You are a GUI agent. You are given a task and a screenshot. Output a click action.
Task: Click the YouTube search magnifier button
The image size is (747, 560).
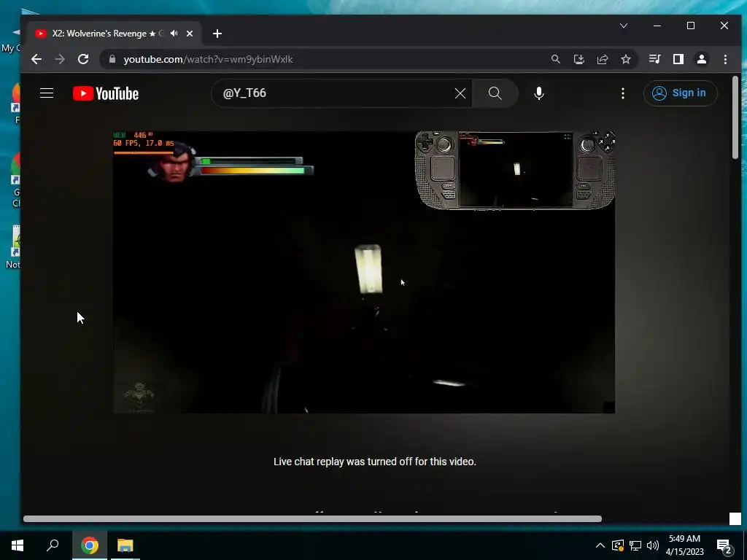coord(495,93)
